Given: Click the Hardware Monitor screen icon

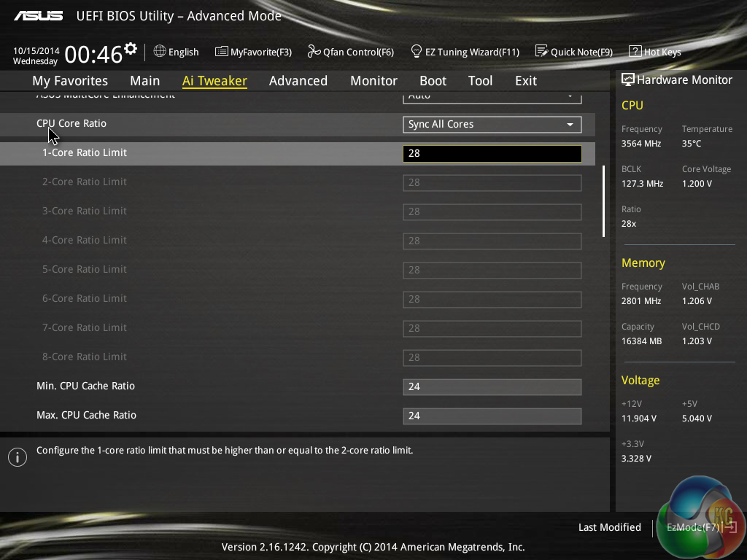Looking at the screenshot, I should (x=628, y=79).
